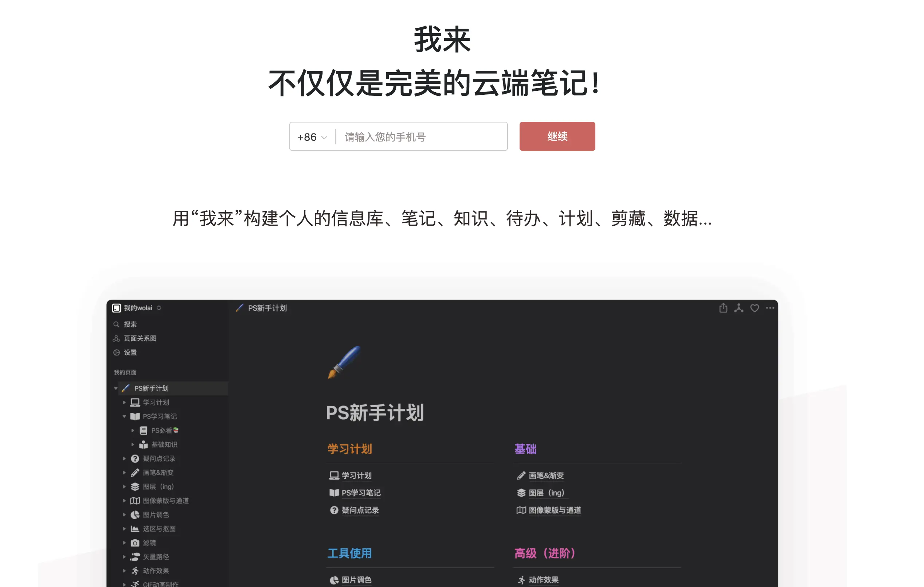Click the relationship graph icon beside 页面关系图
The image size is (924, 587).
click(116, 338)
